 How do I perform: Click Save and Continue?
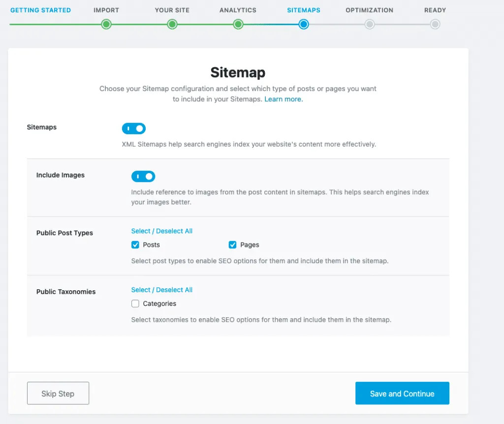pyautogui.click(x=402, y=393)
